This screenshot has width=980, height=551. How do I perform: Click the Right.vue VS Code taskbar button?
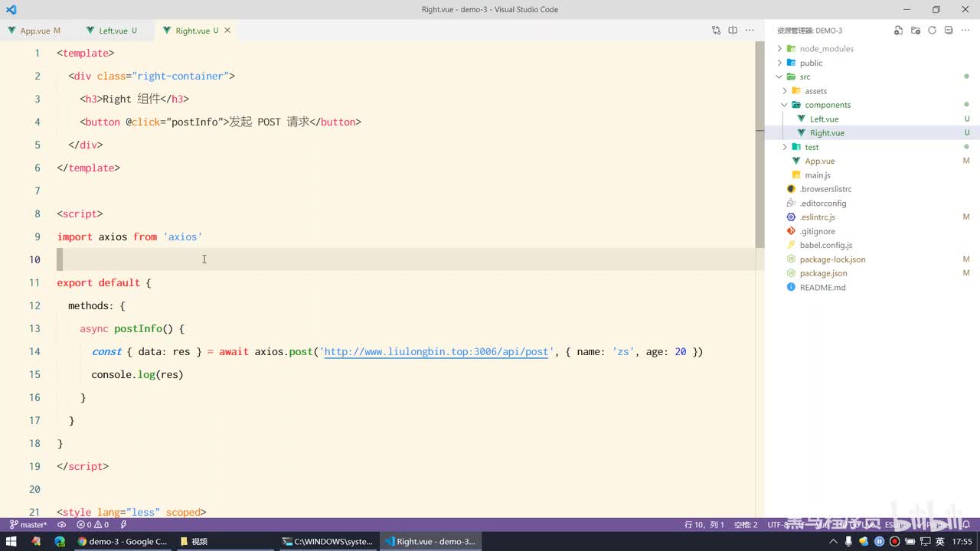[430, 541]
